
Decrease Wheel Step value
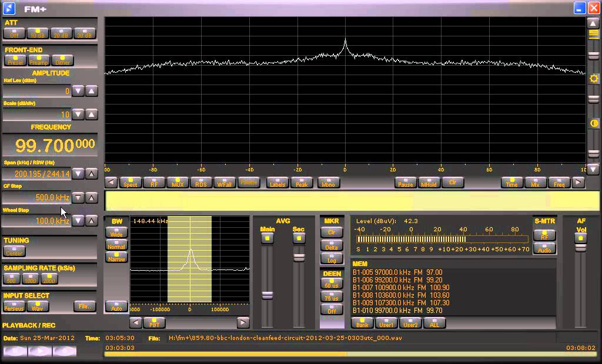point(78,221)
